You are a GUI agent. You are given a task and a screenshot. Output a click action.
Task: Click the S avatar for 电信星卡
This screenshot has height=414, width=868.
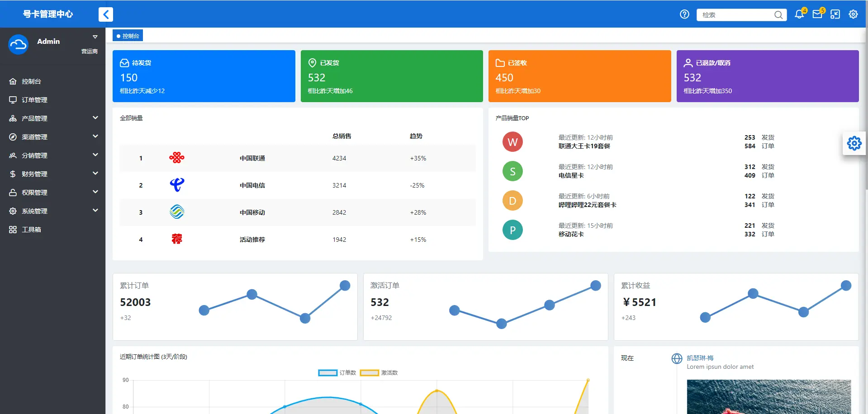coord(512,171)
